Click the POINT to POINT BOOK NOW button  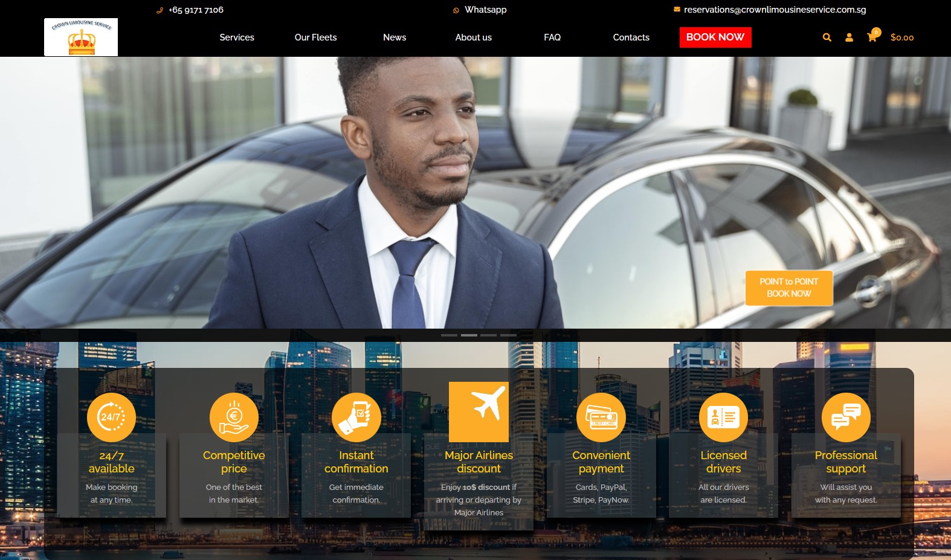(x=789, y=288)
